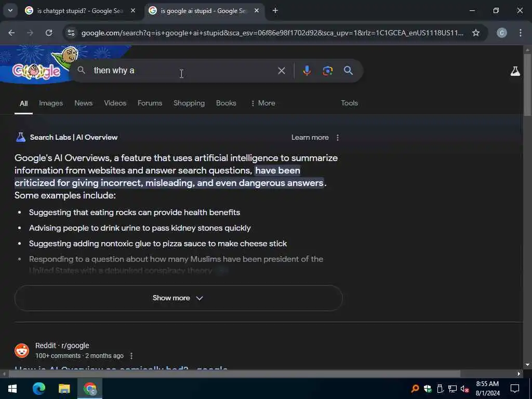Reload the current page
This screenshot has width=532, height=399.
[x=49, y=33]
